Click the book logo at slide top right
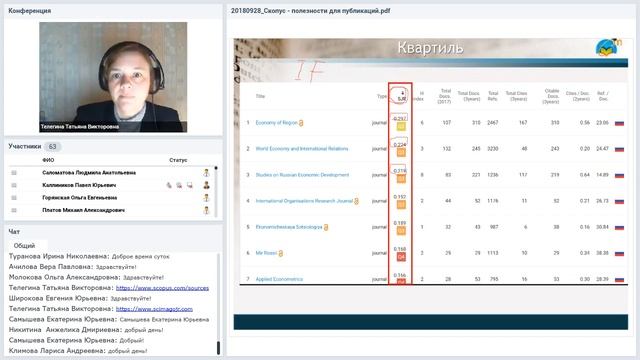 click(607, 48)
